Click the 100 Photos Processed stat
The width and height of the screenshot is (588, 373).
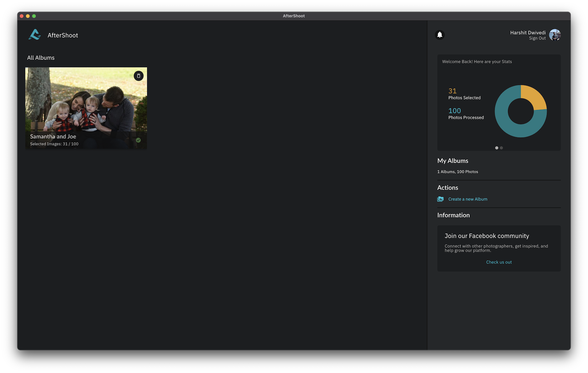click(466, 114)
